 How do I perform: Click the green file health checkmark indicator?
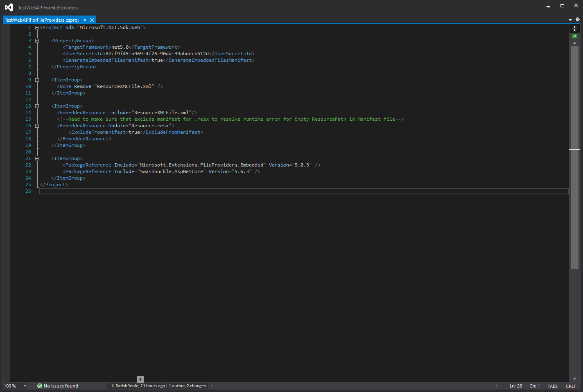tap(574, 36)
